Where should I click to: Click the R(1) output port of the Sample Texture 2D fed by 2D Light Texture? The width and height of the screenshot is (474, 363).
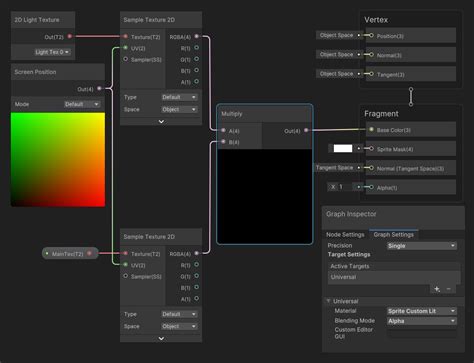pos(197,48)
